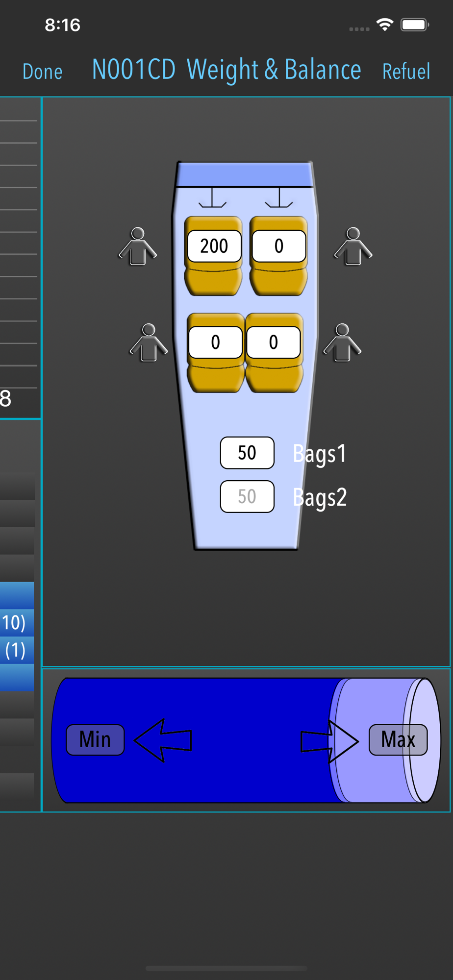Select the rear-right seat weight field
Viewport: 453px width, 980px height.
click(274, 342)
